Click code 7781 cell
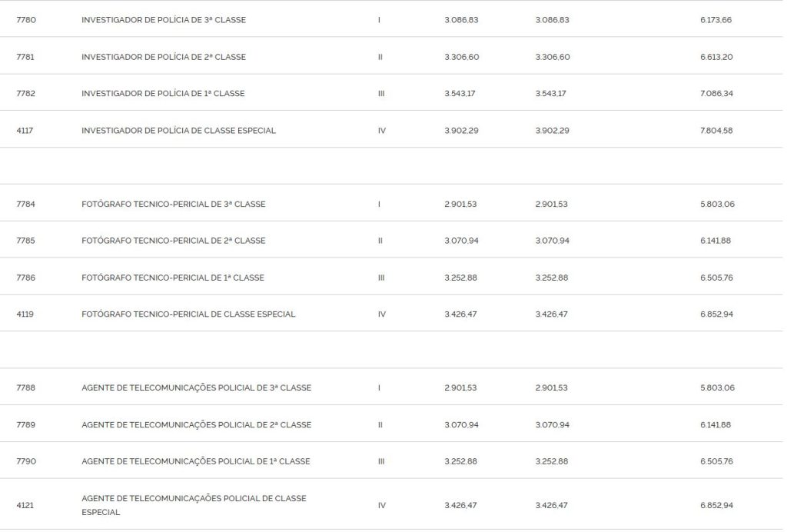The image size is (787, 532). pos(26,57)
